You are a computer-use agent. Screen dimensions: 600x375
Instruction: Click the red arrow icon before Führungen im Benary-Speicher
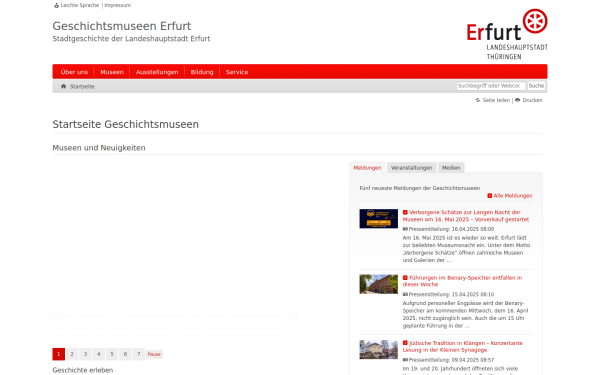(x=405, y=278)
